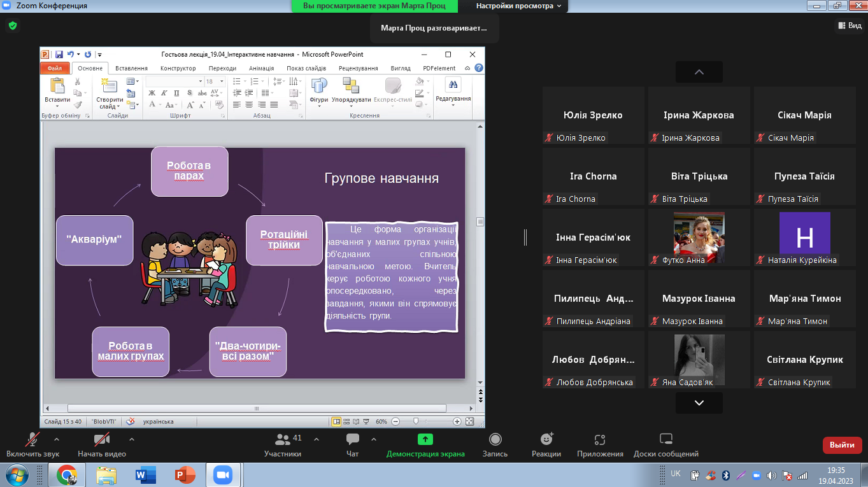Click the green encryption shield icon

pyautogui.click(x=12, y=25)
